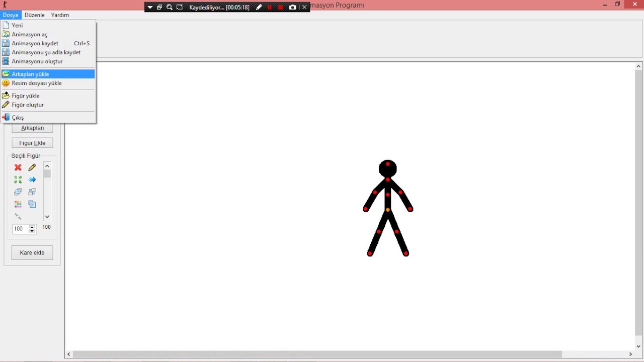Click the figure slider down arrow
644x362 pixels.
coord(47,217)
